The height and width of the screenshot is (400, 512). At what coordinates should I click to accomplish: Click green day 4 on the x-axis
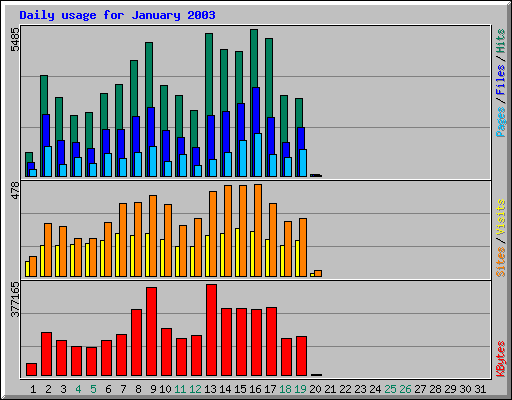(78, 389)
